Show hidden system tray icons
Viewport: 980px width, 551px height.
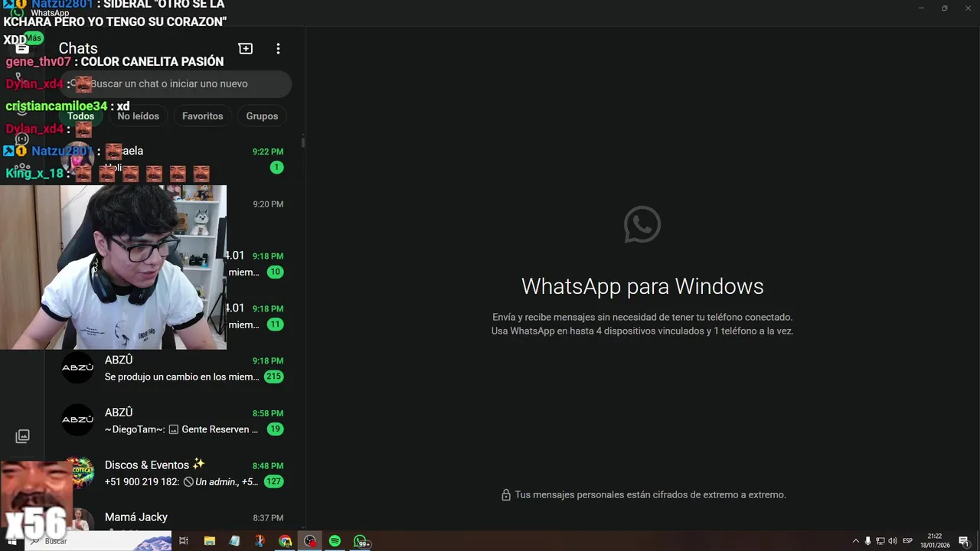pyautogui.click(x=856, y=541)
